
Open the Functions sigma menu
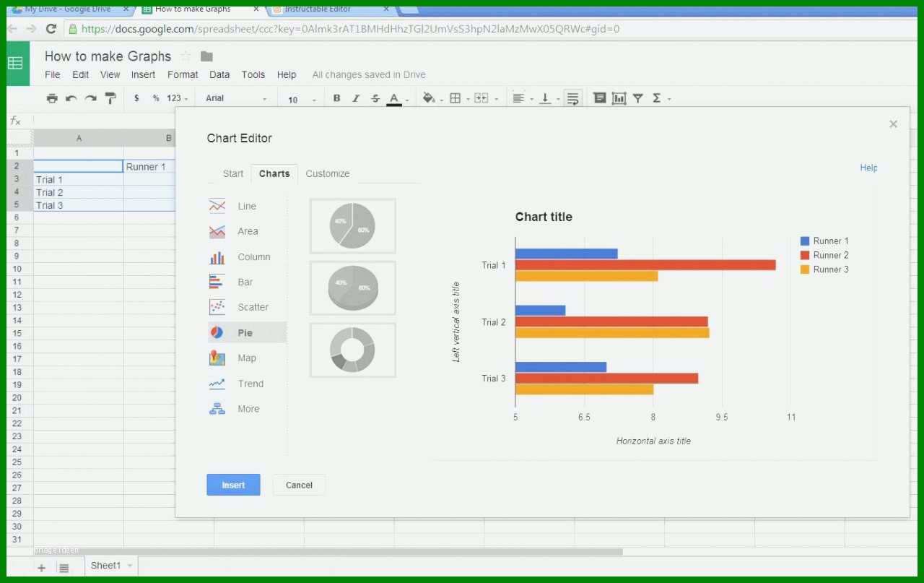661,98
